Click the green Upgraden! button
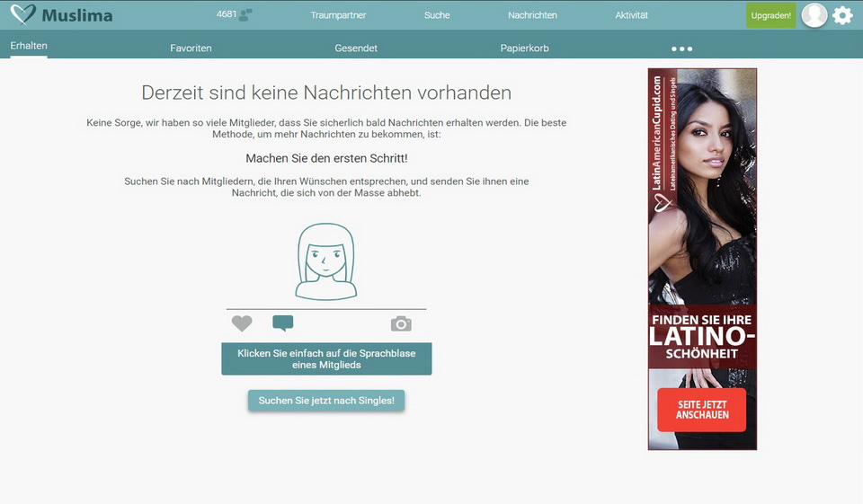Viewport: 863px width, 504px height. 770,15
